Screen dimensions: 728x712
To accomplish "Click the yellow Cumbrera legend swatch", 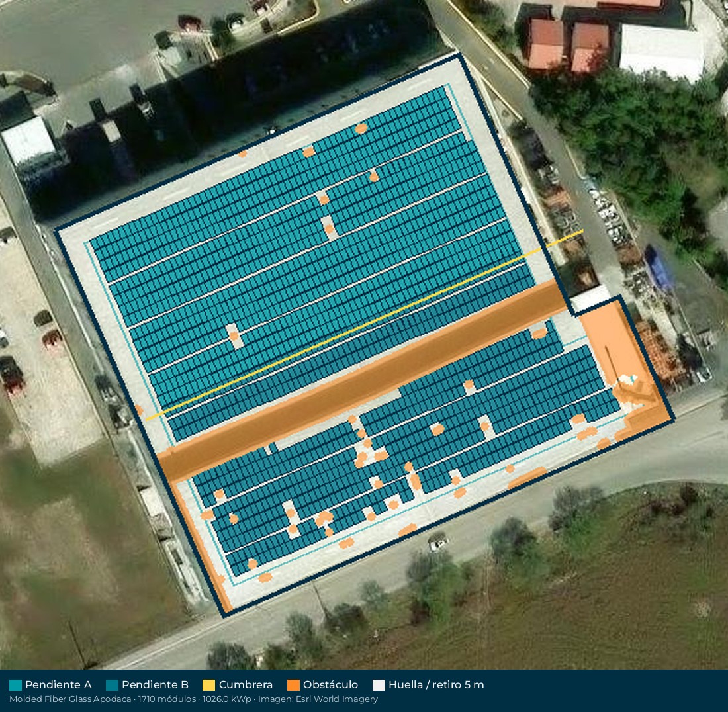I will (209, 685).
